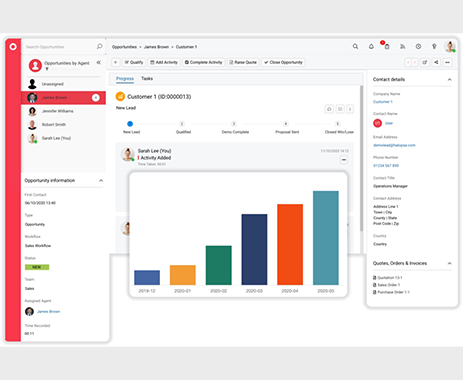Collapse the Contact details section
The height and width of the screenshot is (380, 463).
point(449,80)
